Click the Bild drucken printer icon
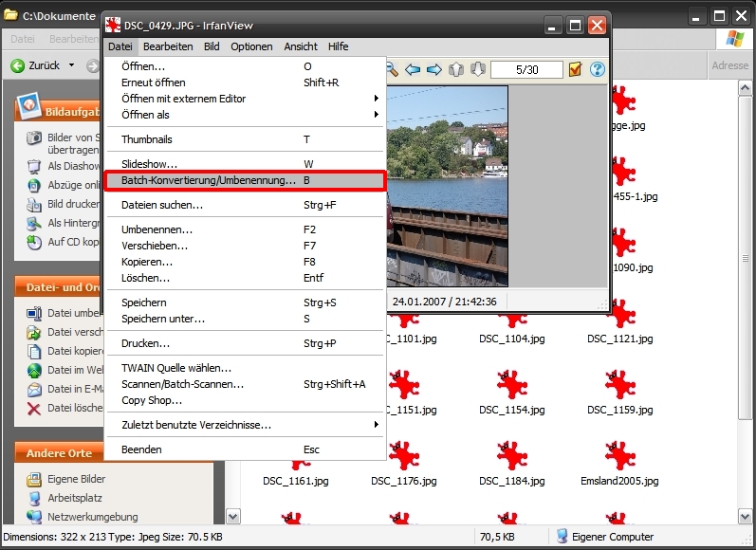The height and width of the screenshot is (550, 756). 34,205
